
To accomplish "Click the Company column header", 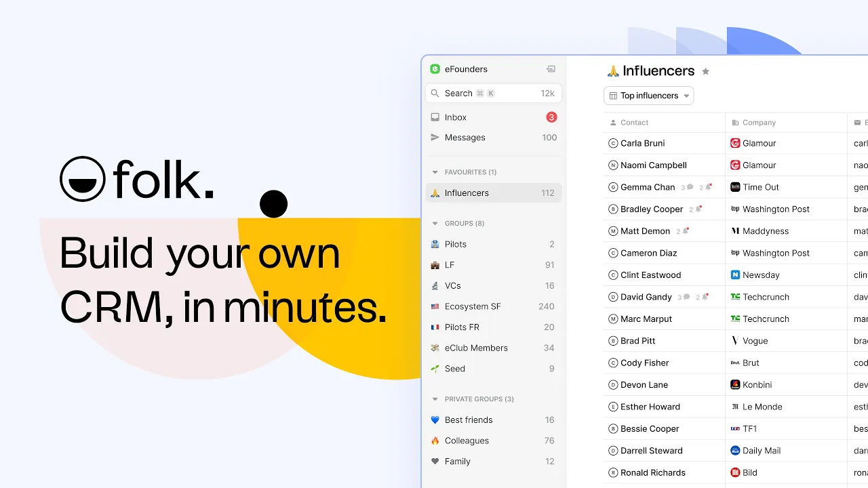I will (786, 123).
